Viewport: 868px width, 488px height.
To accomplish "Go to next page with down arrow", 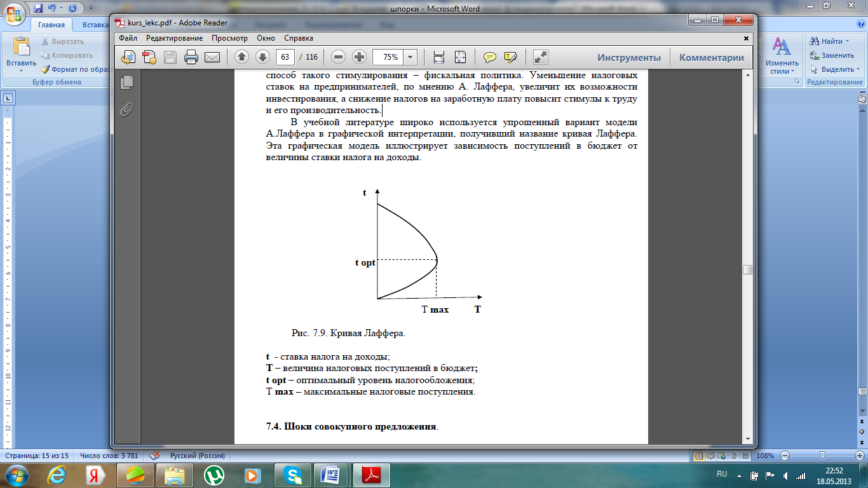I will coord(262,57).
